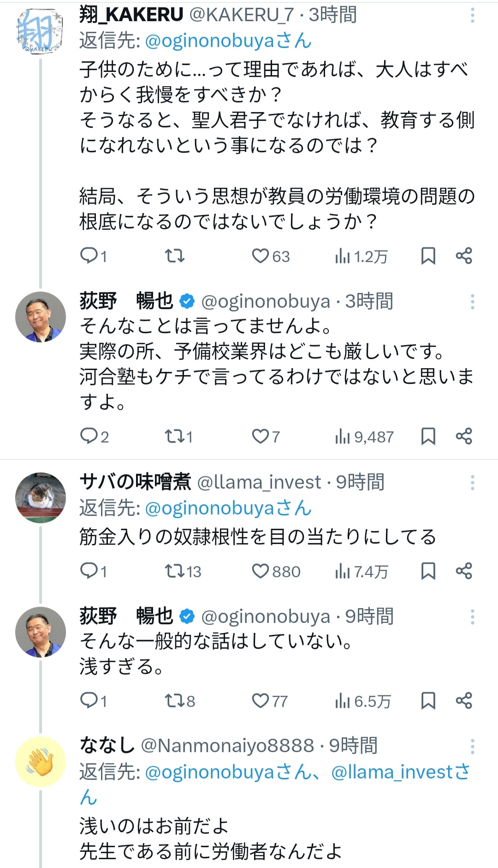
Task: Bookmark the 翔_KAKERU reply
Action: point(428,256)
